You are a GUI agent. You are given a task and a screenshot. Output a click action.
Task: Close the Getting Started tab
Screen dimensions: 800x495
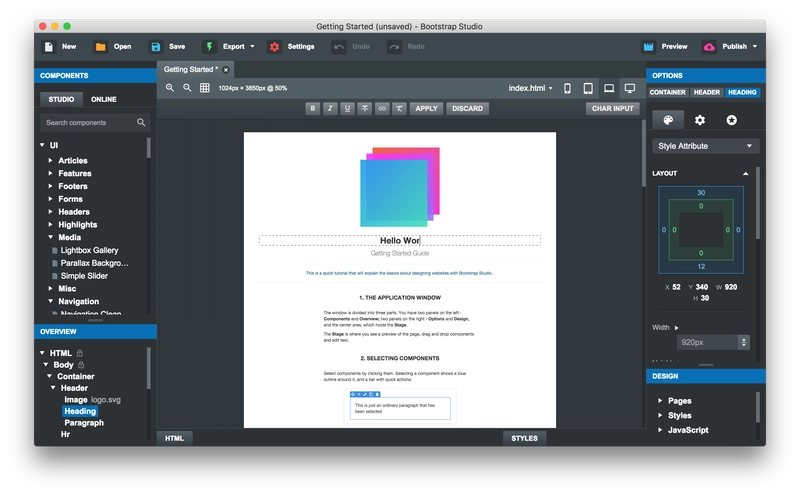[226, 70]
